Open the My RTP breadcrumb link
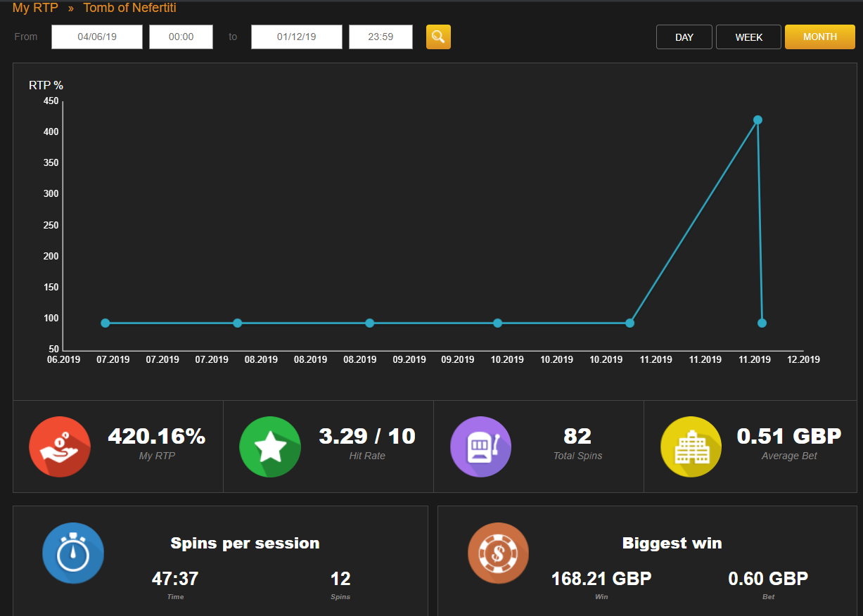 (35, 8)
